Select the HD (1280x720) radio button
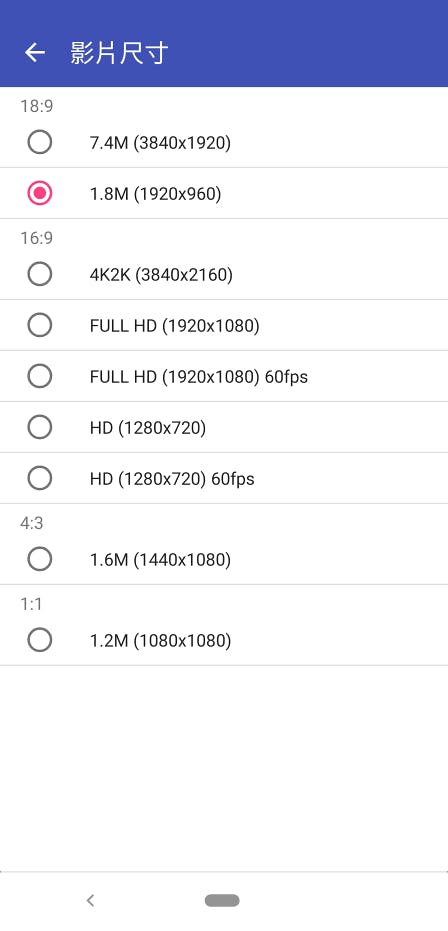The image size is (448, 931). pos(40,428)
